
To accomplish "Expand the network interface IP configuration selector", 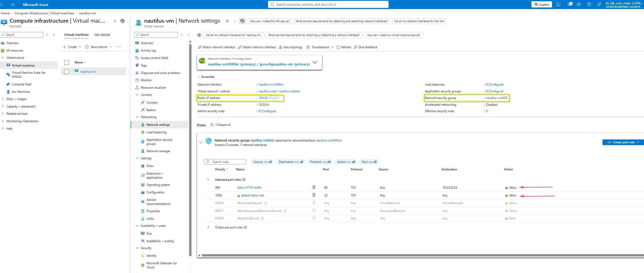I will pos(315,62).
